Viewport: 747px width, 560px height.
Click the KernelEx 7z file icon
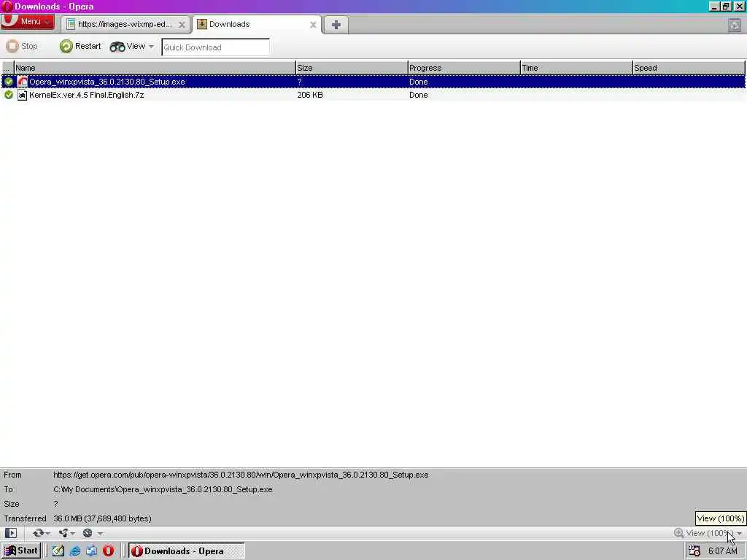(22, 95)
